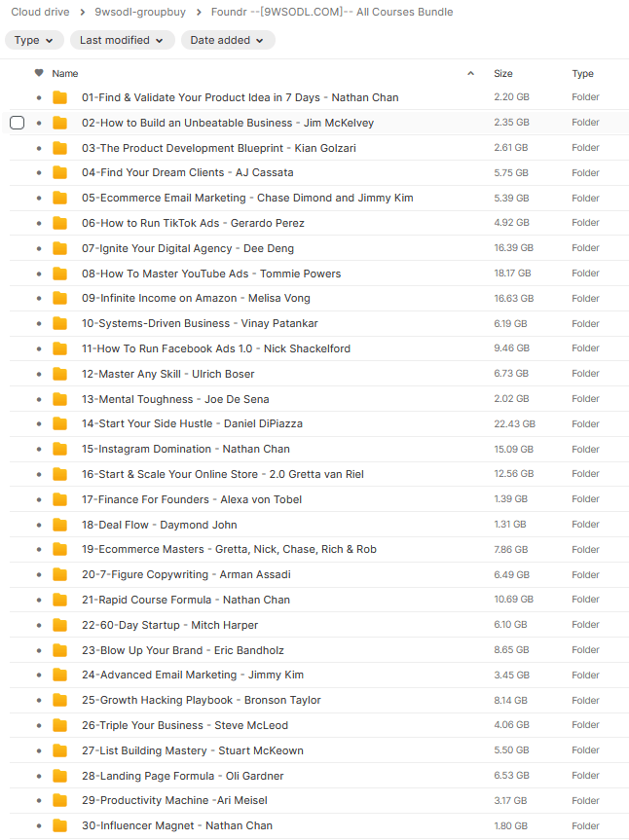Click folder icon for 13-Mental Toughness
Viewport: 629px width, 840px height.
click(x=60, y=399)
